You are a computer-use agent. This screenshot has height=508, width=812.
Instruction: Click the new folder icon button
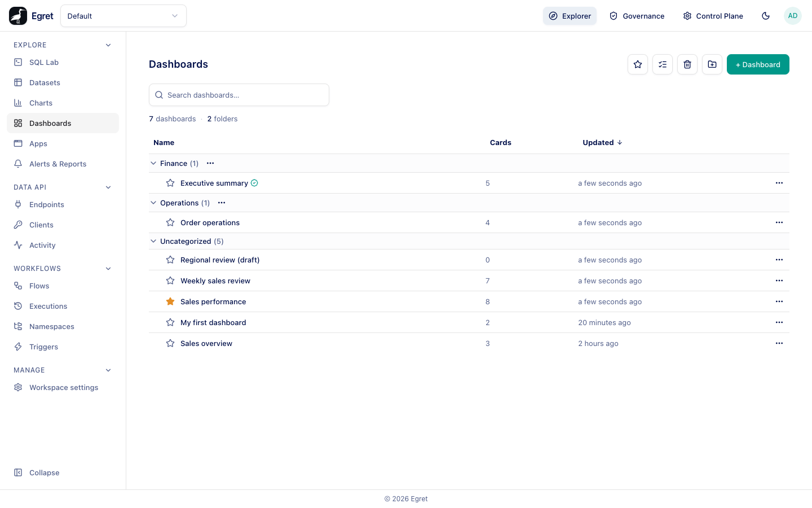tap(712, 64)
